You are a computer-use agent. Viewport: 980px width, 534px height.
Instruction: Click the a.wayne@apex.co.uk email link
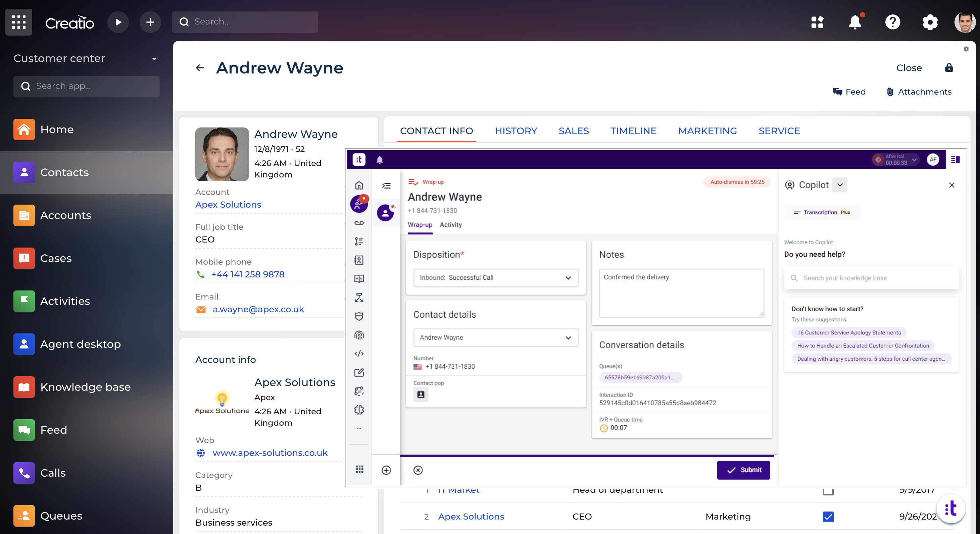point(258,309)
